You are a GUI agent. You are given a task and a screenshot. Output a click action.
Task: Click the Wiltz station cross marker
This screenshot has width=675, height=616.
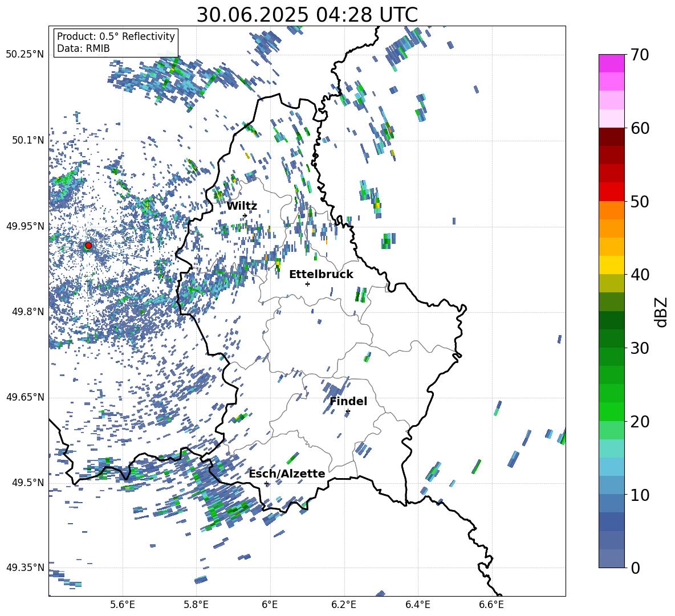[245, 215]
